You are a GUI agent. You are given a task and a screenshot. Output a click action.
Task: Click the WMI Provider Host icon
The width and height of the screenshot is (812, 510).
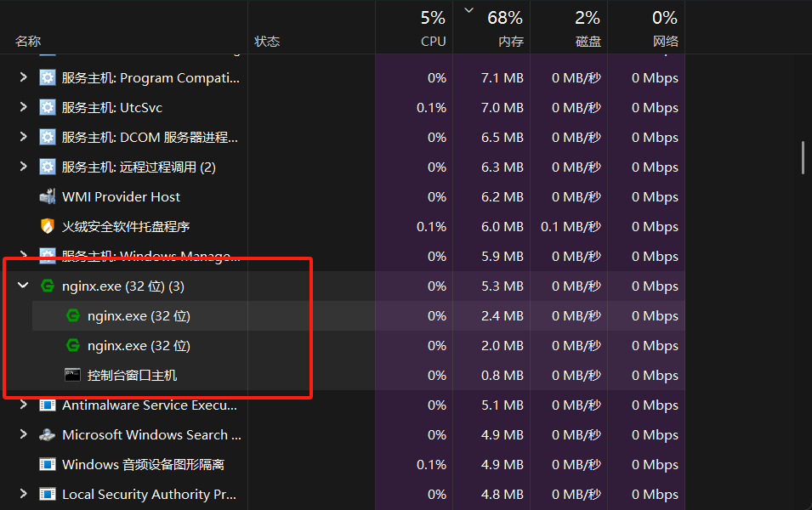pyautogui.click(x=47, y=196)
